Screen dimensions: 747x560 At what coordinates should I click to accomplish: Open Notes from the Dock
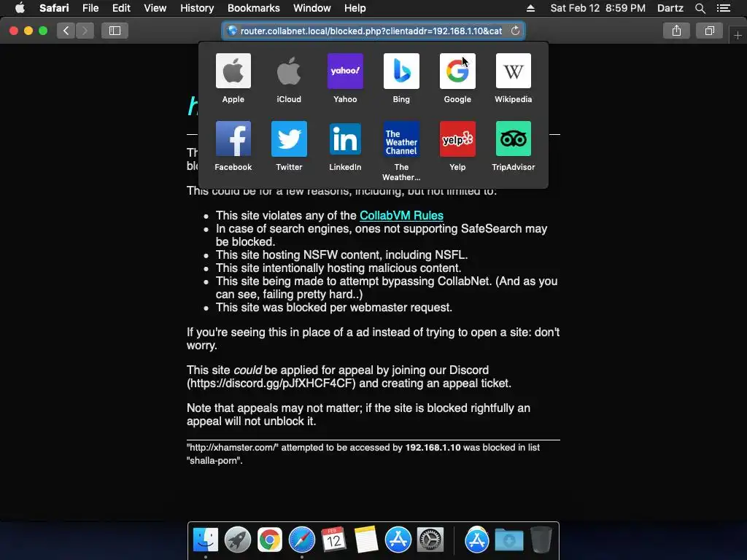[x=366, y=540]
